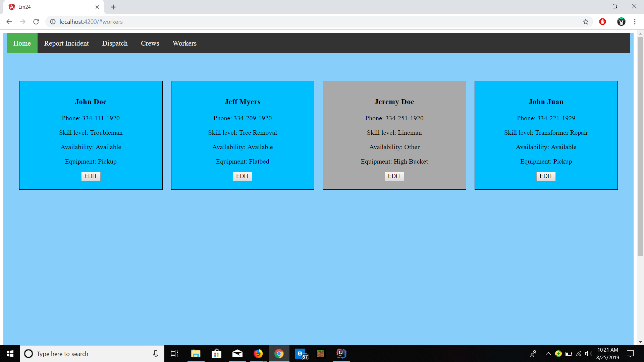The height and width of the screenshot is (362, 644).
Task: Open IntelliJ IDEA from taskbar
Action: 341,354
